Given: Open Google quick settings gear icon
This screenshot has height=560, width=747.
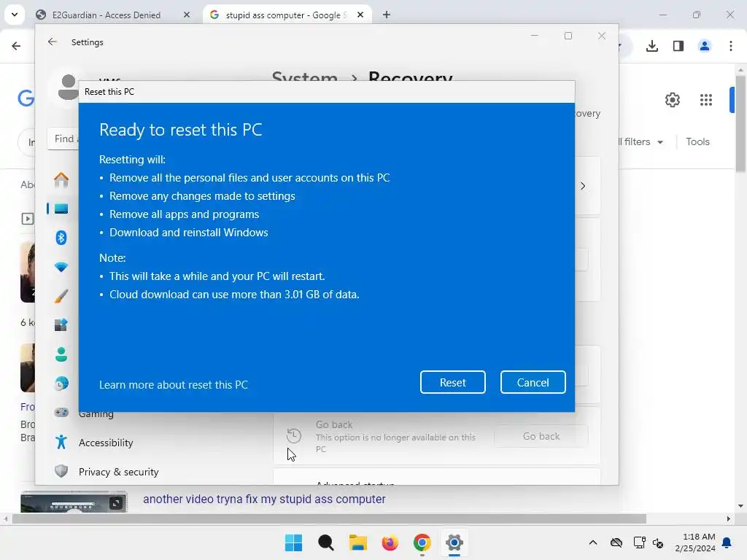Looking at the screenshot, I should click(x=673, y=100).
